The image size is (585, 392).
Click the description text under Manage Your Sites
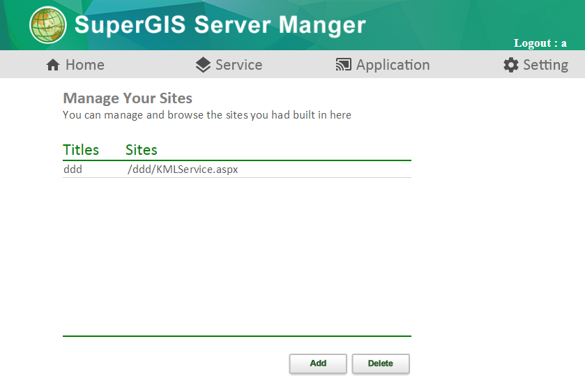click(207, 115)
